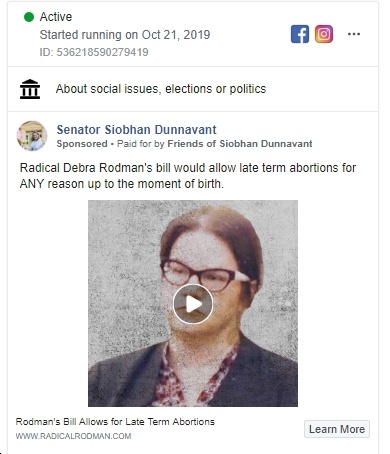Click Rodman's Bill Allows for Late Term Abortions headline
Image resolution: width=390 pixels, height=454 pixels.
[x=115, y=422]
